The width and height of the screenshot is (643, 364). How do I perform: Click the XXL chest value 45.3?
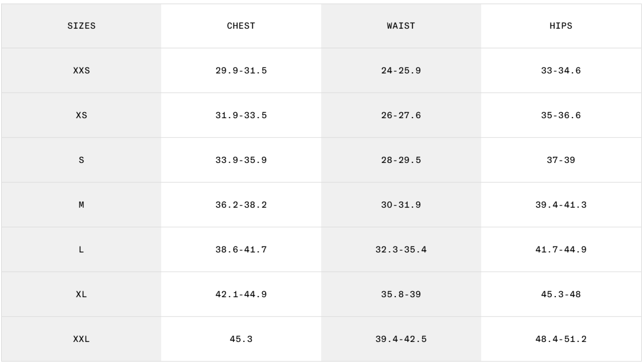[x=241, y=340]
